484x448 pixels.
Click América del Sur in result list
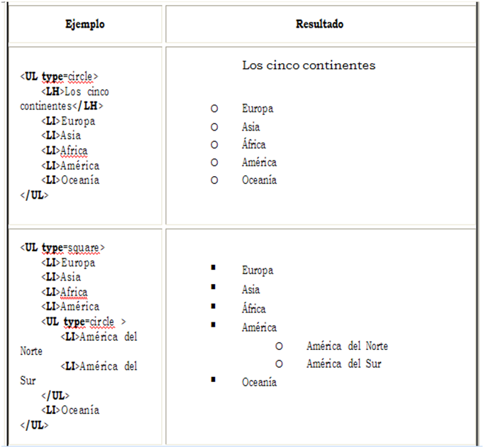click(x=344, y=364)
